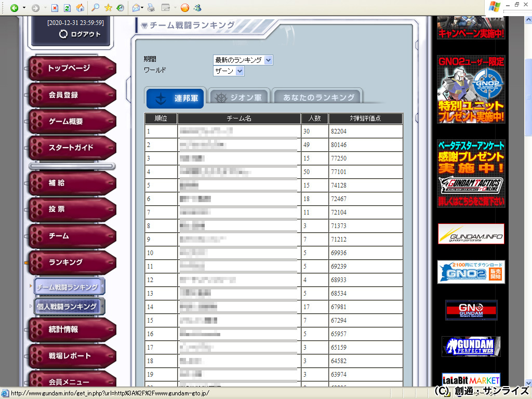
Task: Open the 会員登録 menu button
Action: [x=72, y=95]
